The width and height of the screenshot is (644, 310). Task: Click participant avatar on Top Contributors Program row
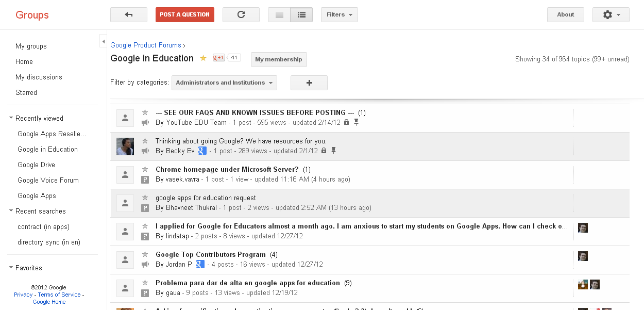pyautogui.click(x=583, y=256)
